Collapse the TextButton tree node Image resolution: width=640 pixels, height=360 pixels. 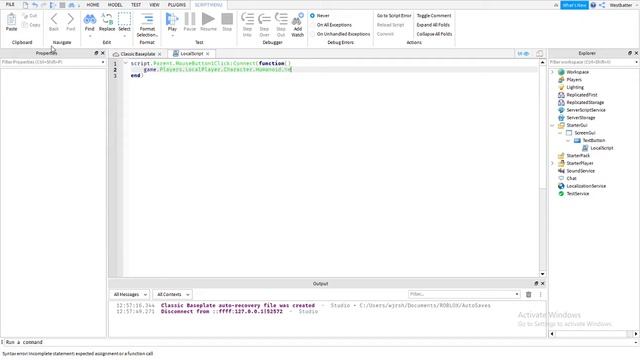[568, 140]
